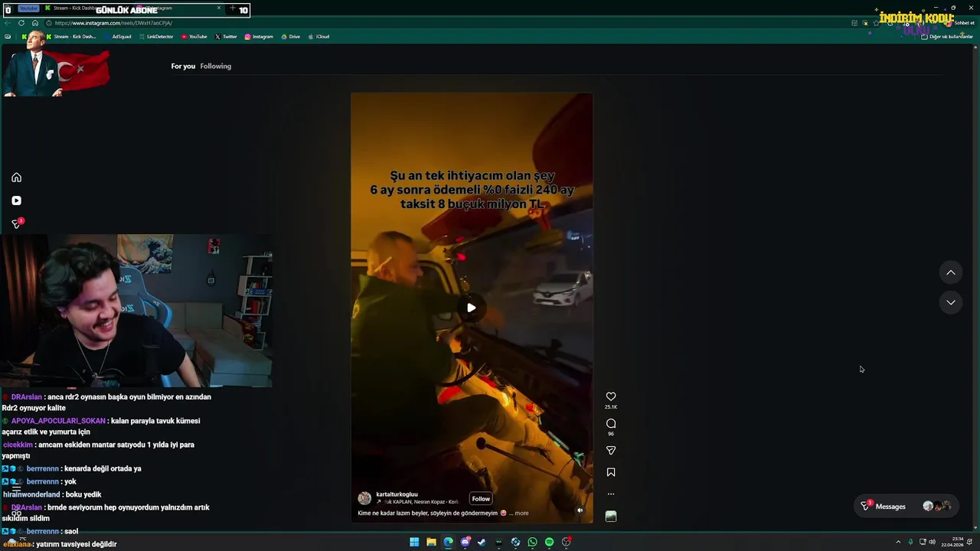Expand the "Diğer sık kullanılanlar" bookmarks folder
The width and height of the screenshot is (980, 551).
947,37
